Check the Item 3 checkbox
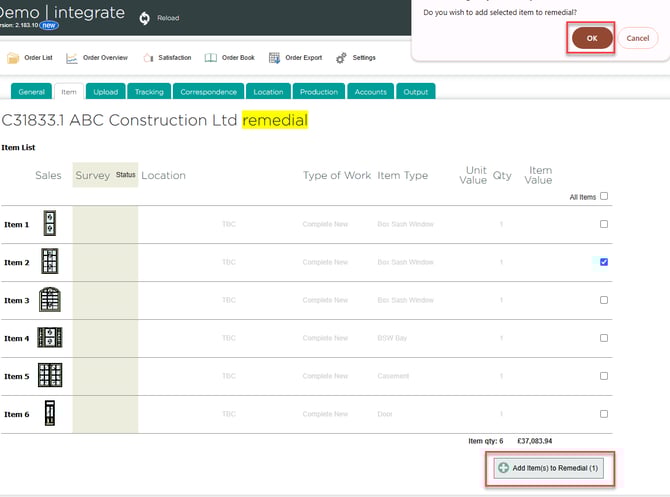 click(x=604, y=300)
